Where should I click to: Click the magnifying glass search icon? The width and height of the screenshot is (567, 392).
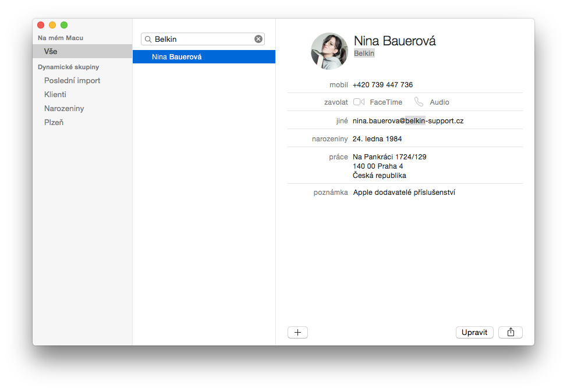click(148, 39)
